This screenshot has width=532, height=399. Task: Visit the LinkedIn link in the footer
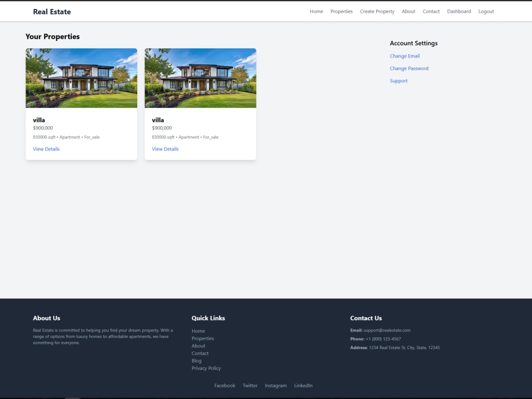(x=303, y=385)
